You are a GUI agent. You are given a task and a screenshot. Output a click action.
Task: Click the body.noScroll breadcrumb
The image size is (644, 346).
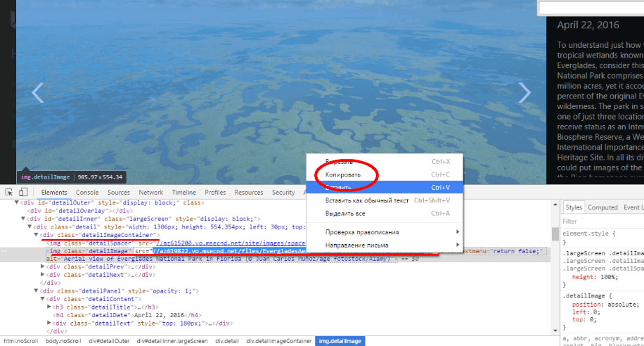(x=63, y=341)
